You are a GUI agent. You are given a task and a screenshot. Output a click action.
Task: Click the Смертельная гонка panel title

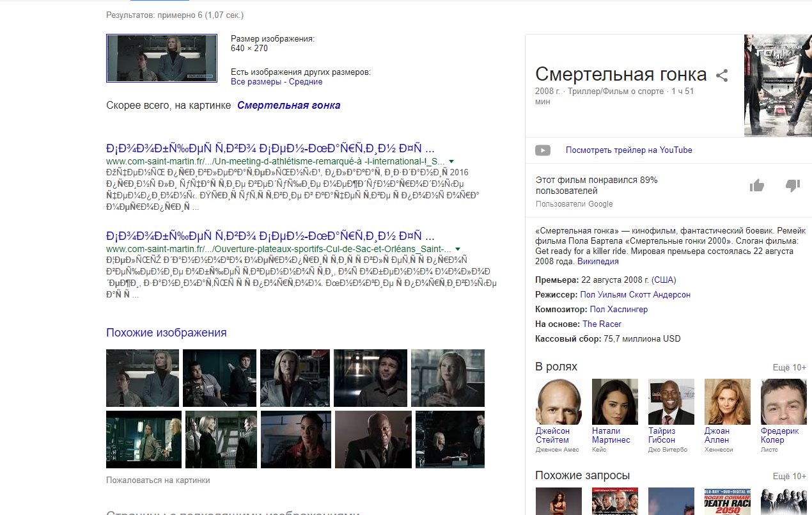(621, 74)
